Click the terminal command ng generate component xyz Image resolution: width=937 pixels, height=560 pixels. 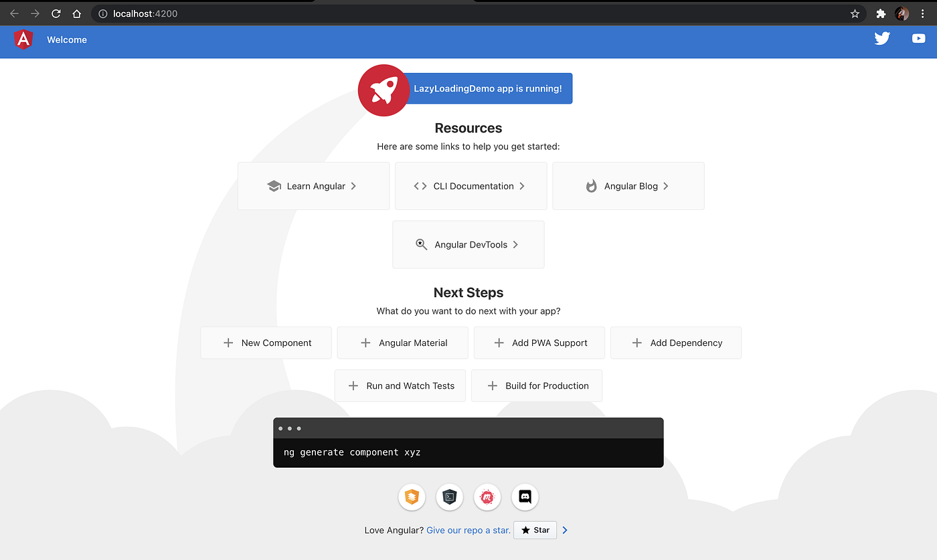click(x=352, y=452)
